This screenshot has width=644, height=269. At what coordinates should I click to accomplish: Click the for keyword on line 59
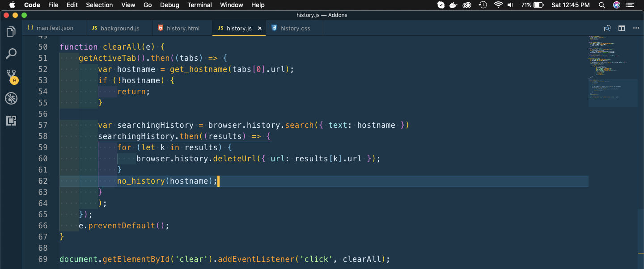click(124, 147)
